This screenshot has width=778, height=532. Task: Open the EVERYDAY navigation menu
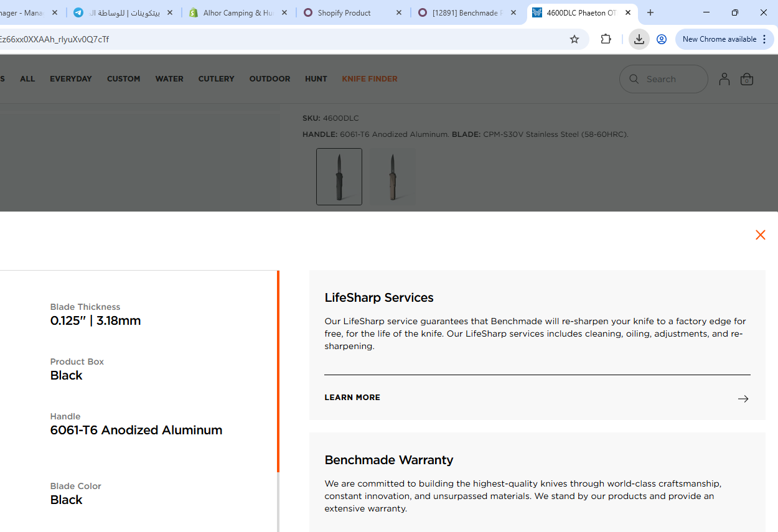[x=71, y=79]
